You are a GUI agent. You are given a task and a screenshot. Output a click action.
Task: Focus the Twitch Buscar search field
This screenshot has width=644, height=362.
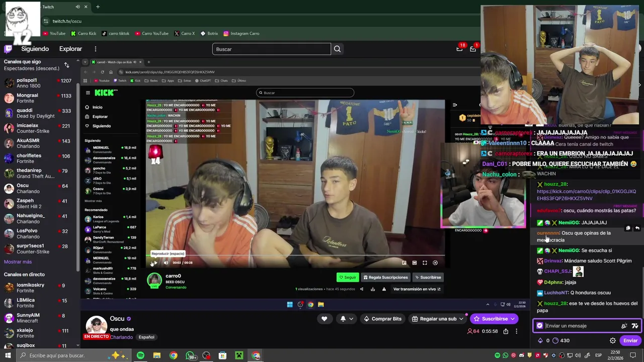271,49
